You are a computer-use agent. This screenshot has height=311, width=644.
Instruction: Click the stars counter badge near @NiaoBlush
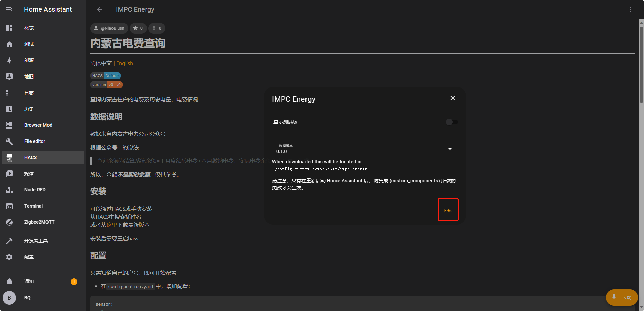coord(138,28)
